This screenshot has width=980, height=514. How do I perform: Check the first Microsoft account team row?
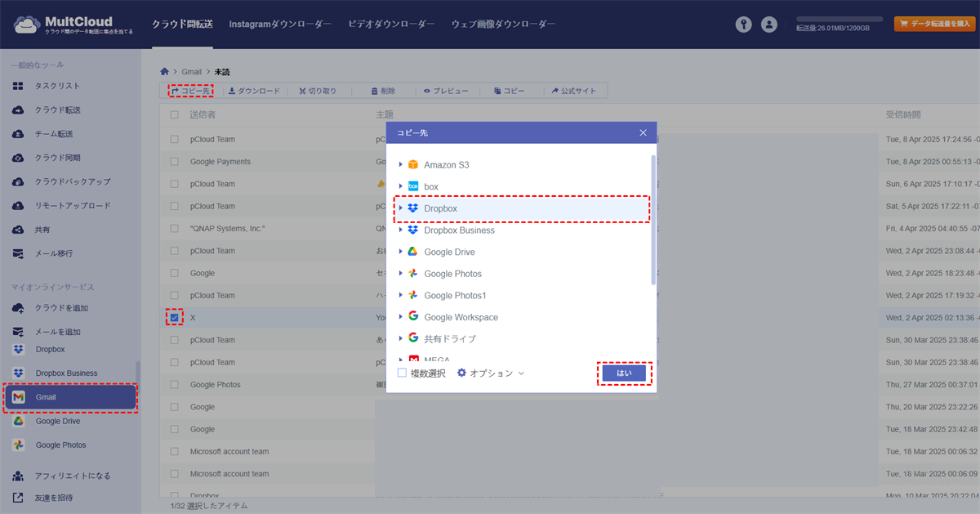coord(174,451)
